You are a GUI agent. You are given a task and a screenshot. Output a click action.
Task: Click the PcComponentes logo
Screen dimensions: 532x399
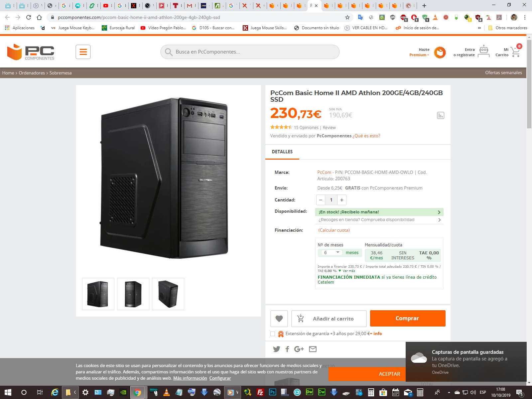[x=31, y=52]
